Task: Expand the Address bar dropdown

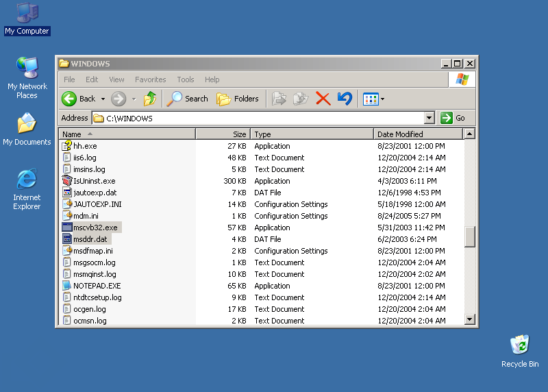Action: (x=429, y=118)
